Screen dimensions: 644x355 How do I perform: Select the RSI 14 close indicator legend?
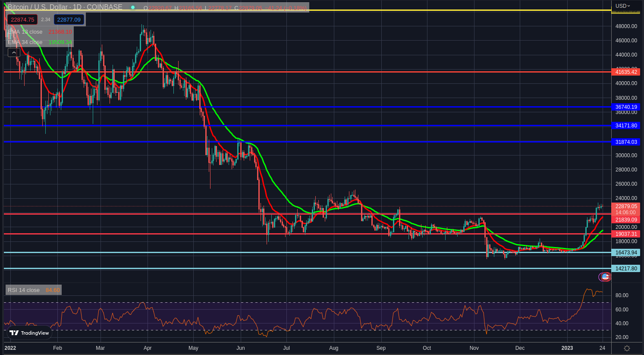click(x=24, y=290)
